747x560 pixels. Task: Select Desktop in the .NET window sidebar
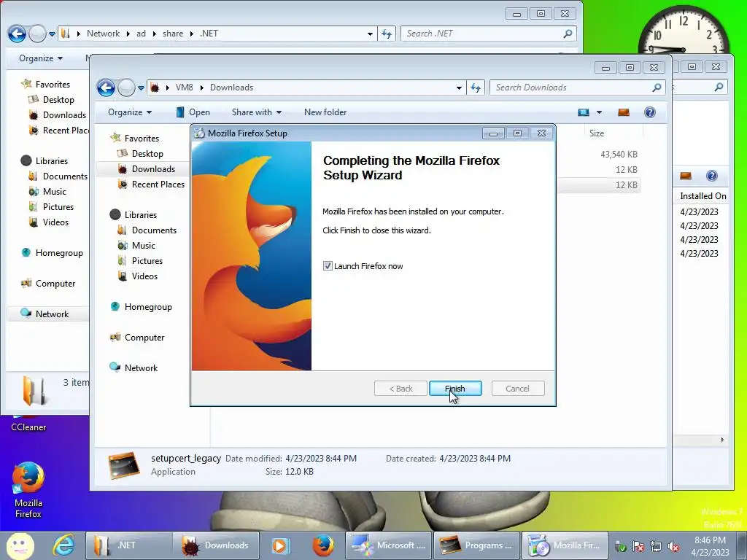pos(58,100)
